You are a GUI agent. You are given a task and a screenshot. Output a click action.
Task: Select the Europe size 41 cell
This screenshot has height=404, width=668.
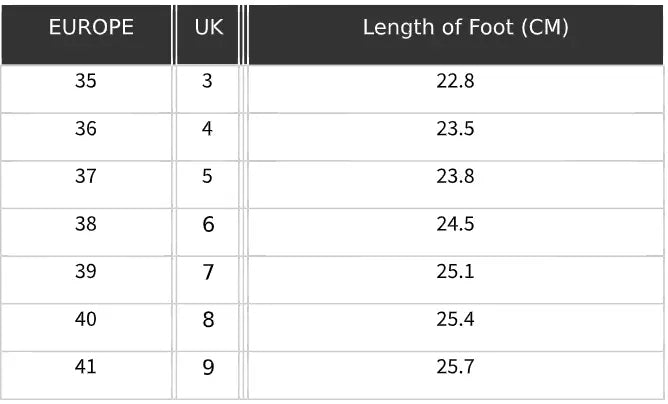pos(86,367)
